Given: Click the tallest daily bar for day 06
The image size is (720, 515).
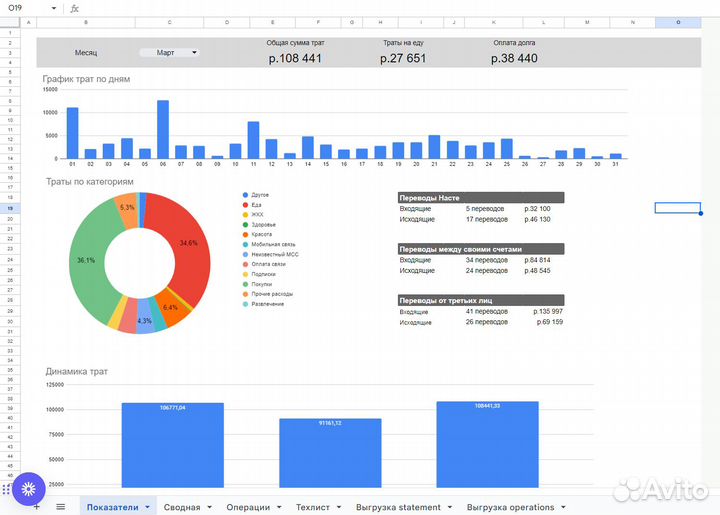Looking at the screenshot, I should (x=163, y=129).
